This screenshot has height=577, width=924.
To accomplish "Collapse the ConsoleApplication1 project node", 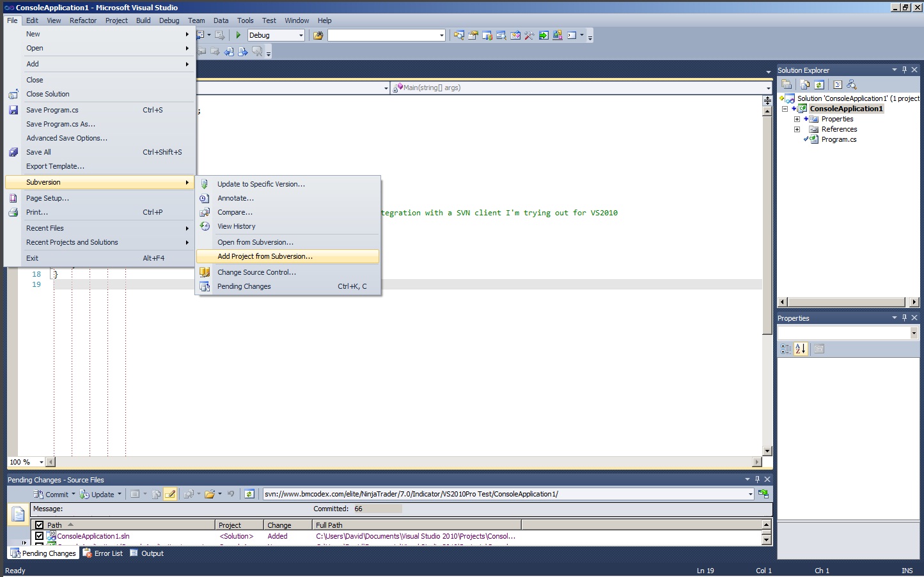I will 785,109.
